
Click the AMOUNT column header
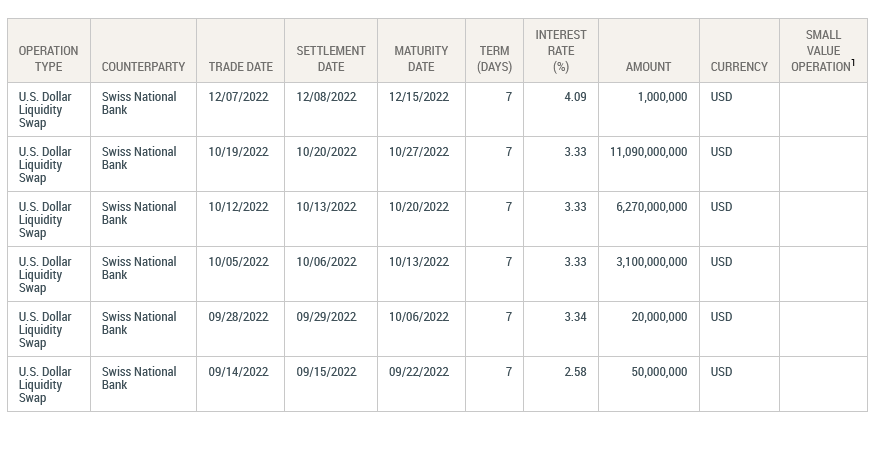[649, 51]
